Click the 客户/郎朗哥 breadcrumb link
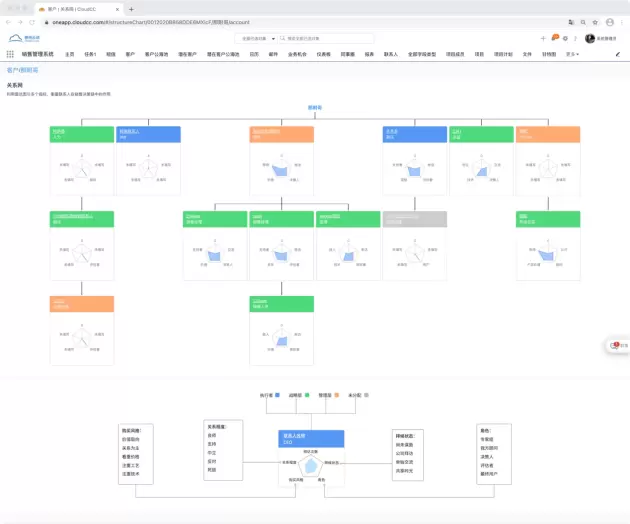Viewport: 630px width, 524px height. pyautogui.click(x=20, y=71)
